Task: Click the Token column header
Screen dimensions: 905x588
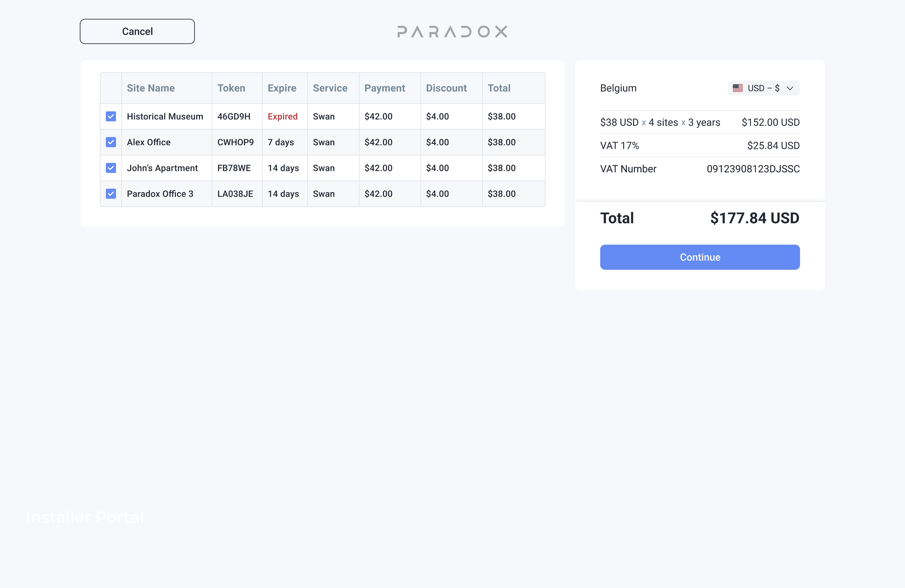Action: [231, 88]
